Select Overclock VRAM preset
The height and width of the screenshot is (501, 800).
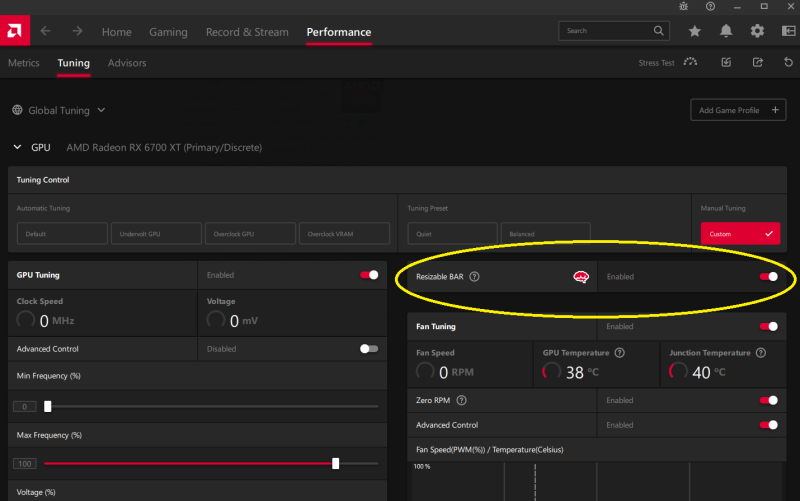(x=344, y=234)
